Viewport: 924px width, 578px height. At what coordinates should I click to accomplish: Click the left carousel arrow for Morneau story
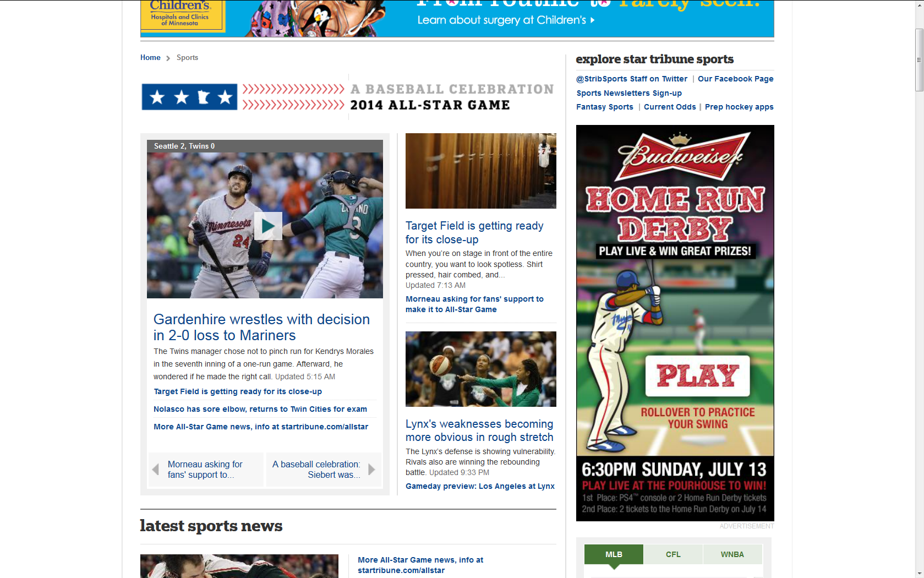tap(156, 469)
